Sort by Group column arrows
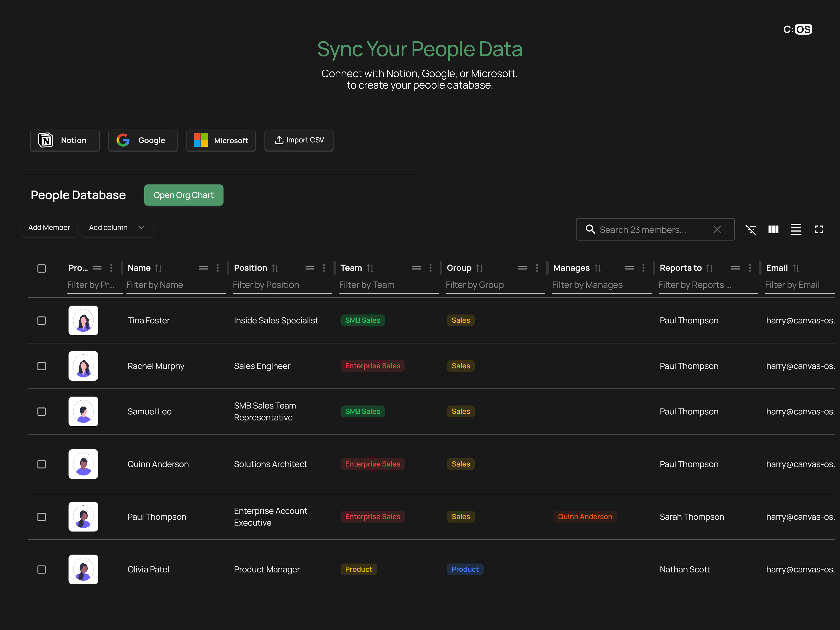The width and height of the screenshot is (840, 630). pos(480,268)
